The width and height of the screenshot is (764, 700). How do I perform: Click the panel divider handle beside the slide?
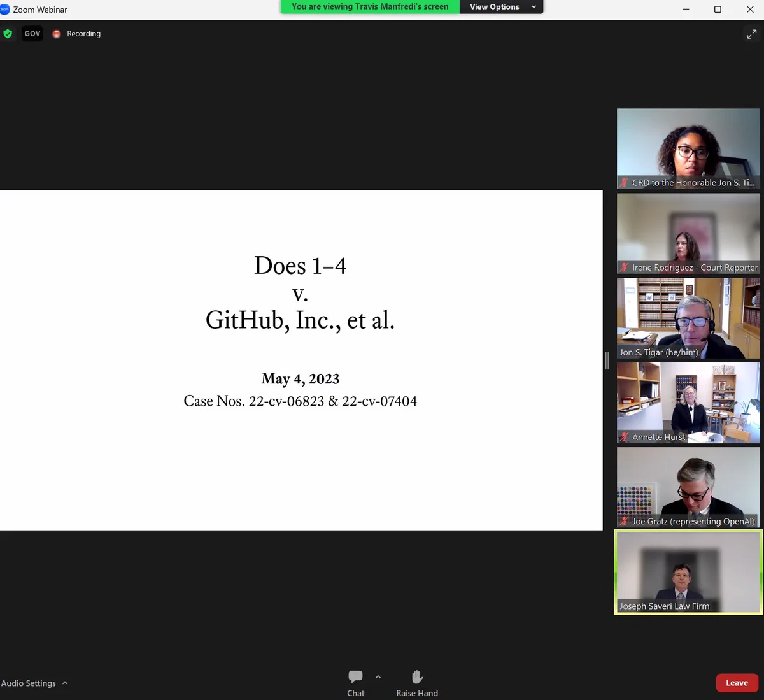point(607,361)
